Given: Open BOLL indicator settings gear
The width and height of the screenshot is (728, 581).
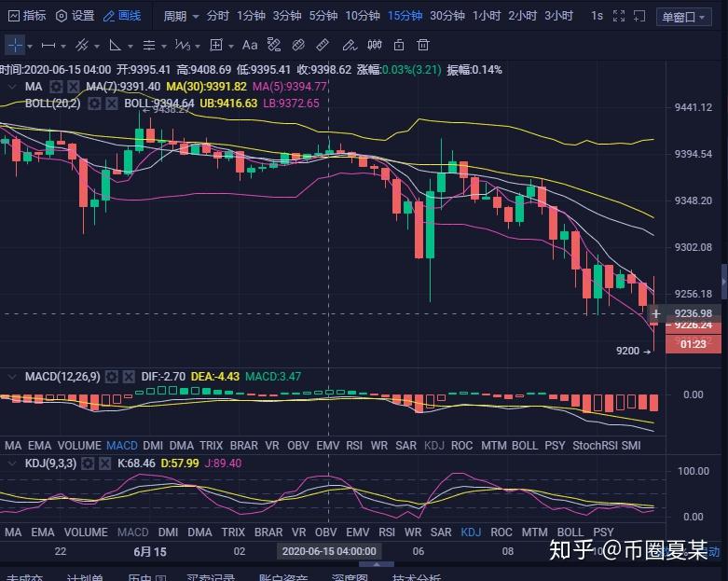Looking at the screenshot, I should pyautogui.click(x=94, y=104).
